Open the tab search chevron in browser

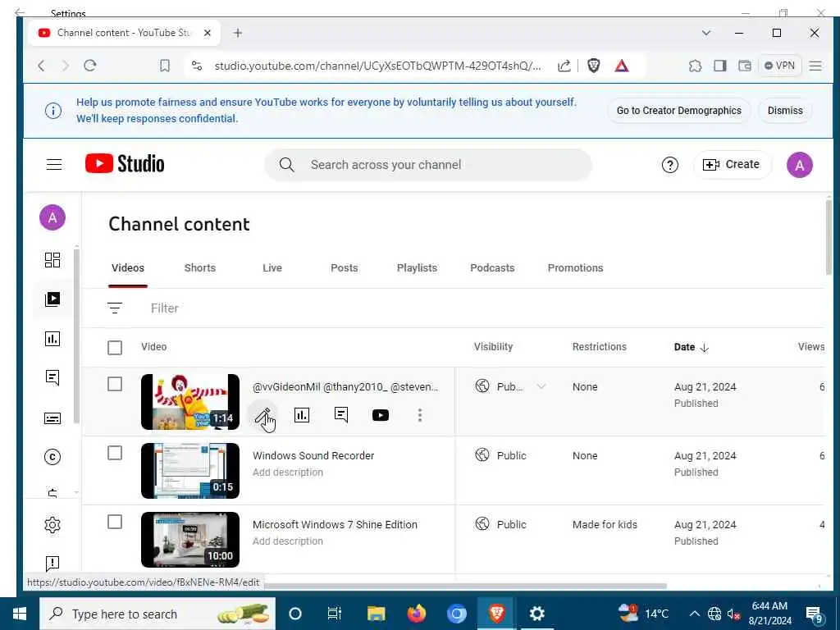tap(706, 33)
